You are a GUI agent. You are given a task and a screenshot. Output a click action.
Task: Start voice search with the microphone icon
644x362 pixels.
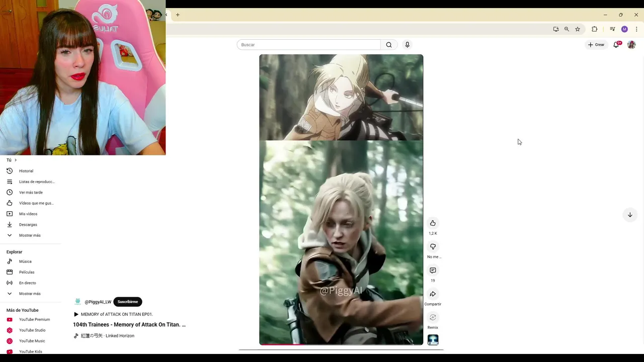[407, 45]
